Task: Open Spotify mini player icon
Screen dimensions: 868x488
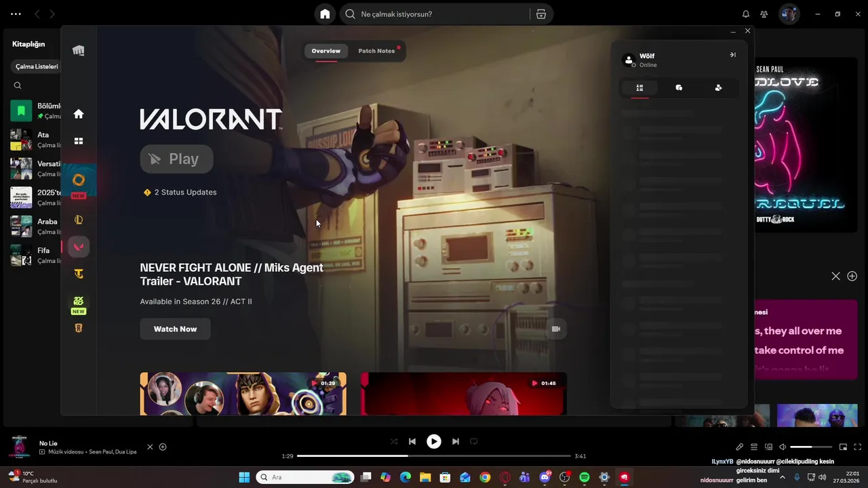Action: pos(844,447)
